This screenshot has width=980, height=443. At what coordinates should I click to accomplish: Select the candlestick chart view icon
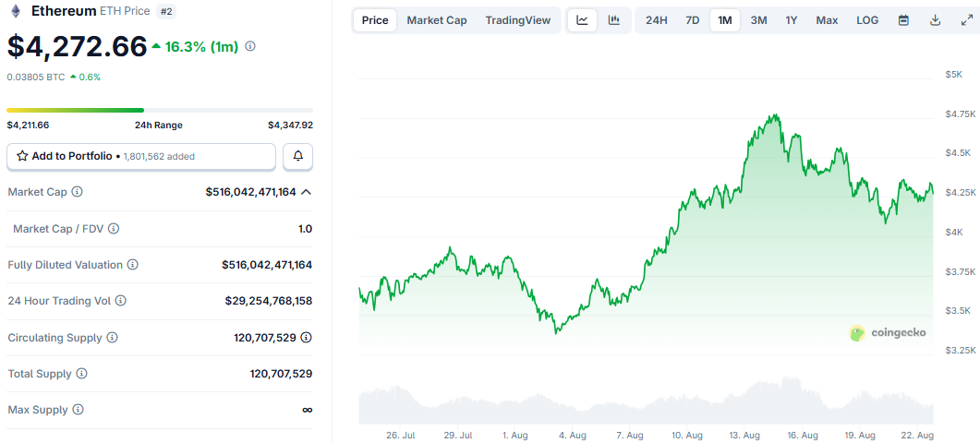pyautogui.click(x=613, y=20)
